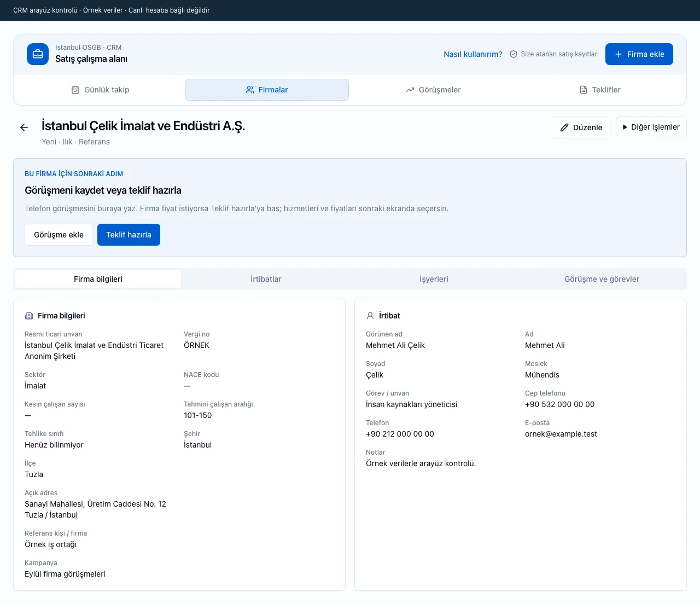
Task: Click the Teklif hazırla button
Action: pos(129,235)
